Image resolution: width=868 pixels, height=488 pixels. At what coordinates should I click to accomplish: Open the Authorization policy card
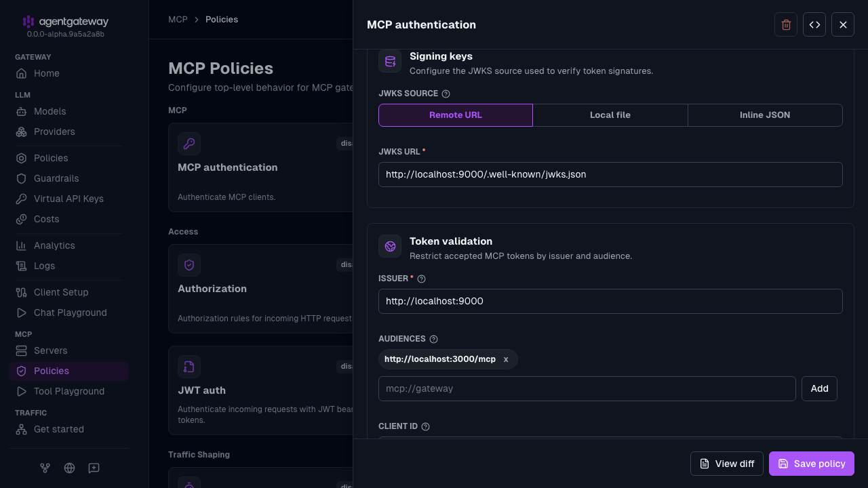[x=260, y=289]
